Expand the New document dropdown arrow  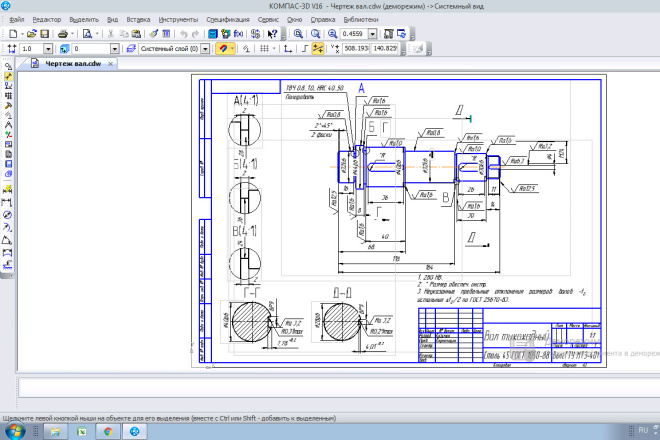coord(21,34)
